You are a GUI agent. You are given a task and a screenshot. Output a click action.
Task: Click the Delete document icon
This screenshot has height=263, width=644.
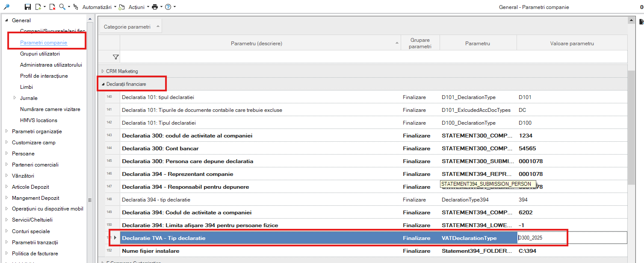(x=52, y=7)
